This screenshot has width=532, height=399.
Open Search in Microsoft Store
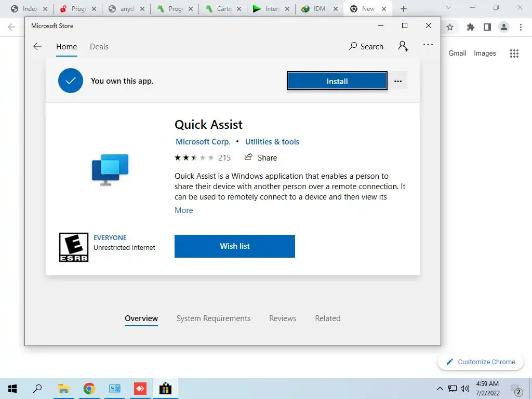click(x=366, y=46)
